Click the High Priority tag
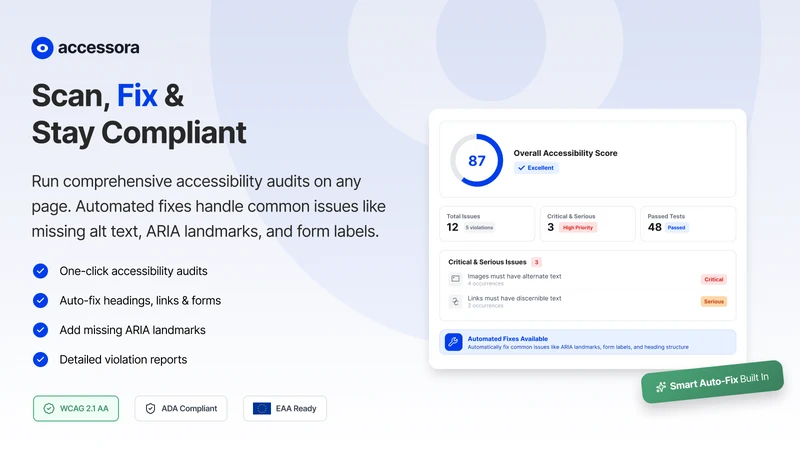Screen dimensions: 800x450 [578, 228]
